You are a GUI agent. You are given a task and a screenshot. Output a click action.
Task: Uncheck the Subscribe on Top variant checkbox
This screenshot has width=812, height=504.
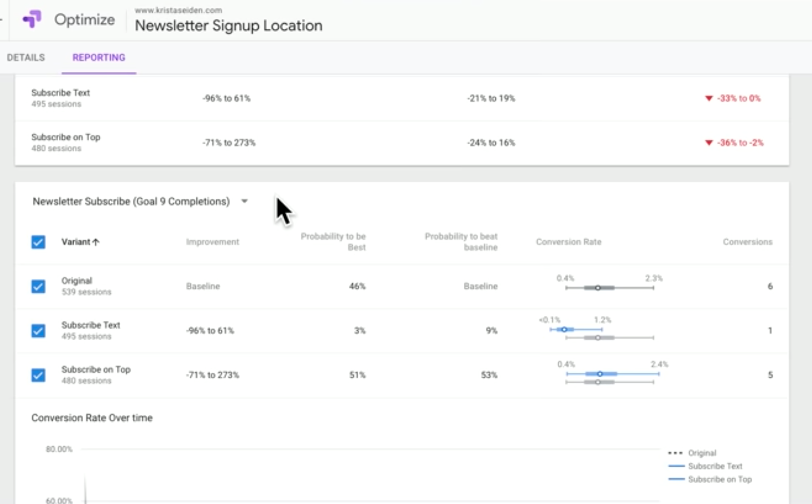pyautogui.click(x=38, y=375)
